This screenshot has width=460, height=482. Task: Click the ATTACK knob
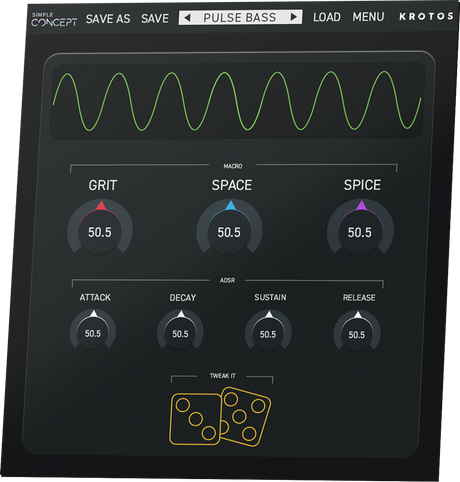93,330
